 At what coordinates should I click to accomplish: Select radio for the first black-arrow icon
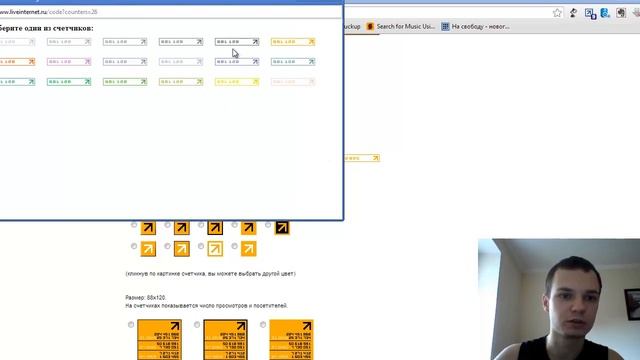pyautogui.click(x=134, y=225)
